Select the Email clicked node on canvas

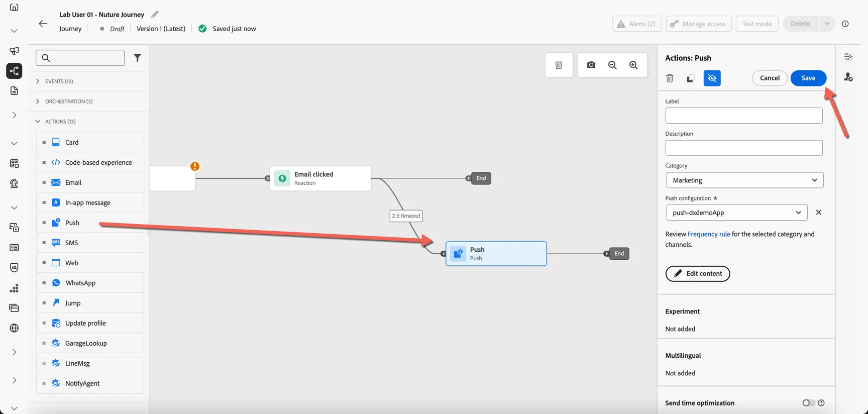(320, 178)
